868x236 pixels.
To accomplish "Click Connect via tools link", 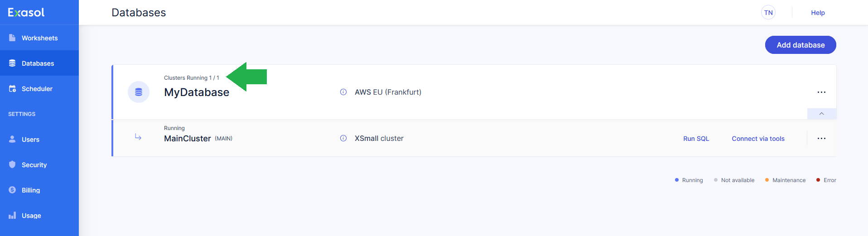I will (758, 139).
